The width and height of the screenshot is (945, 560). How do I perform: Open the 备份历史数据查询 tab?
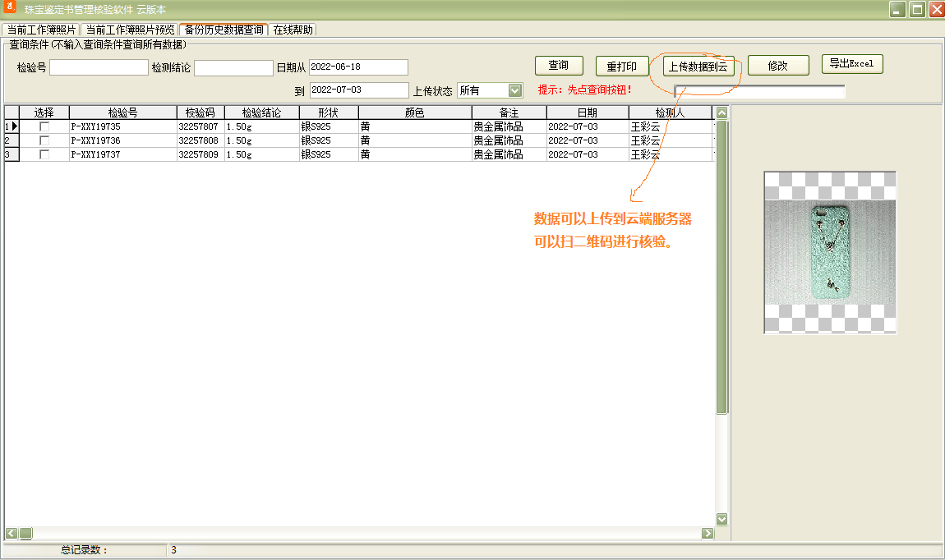pyautogui.click(x=224, y=30)
